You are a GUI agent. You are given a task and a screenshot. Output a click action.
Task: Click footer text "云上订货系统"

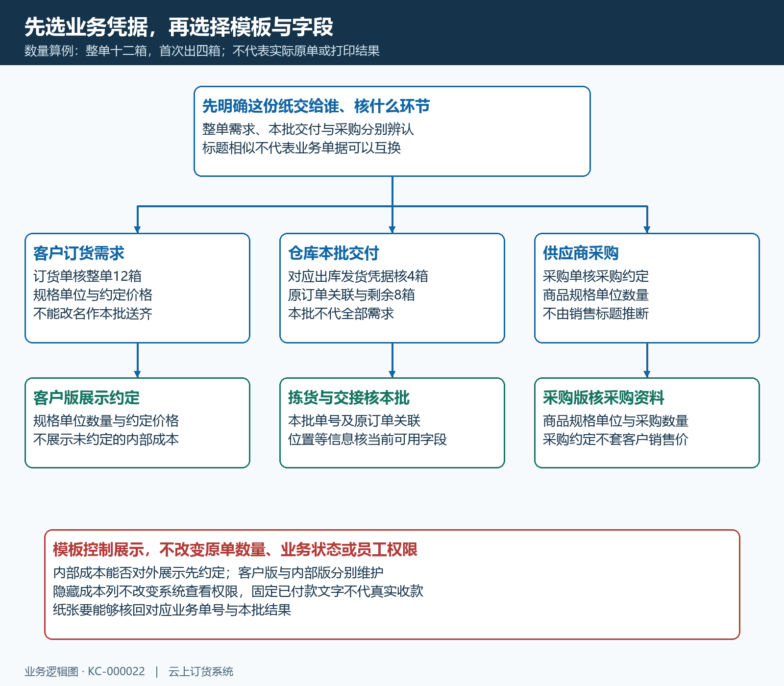point(201,671)
